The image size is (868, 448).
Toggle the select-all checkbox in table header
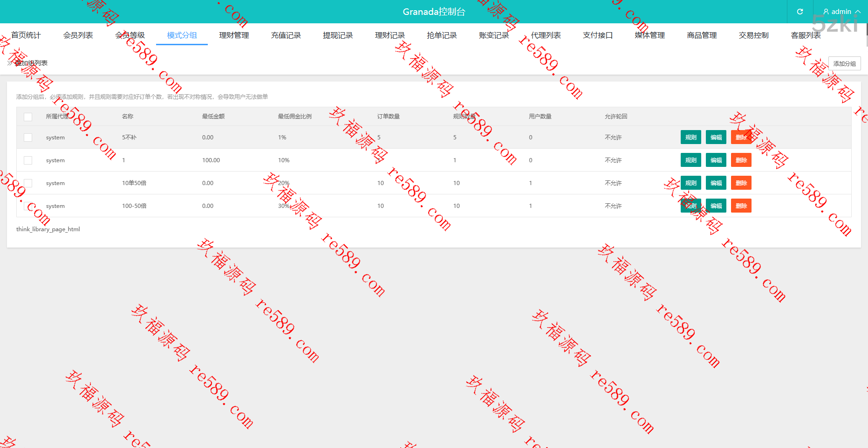pos(28,117)
